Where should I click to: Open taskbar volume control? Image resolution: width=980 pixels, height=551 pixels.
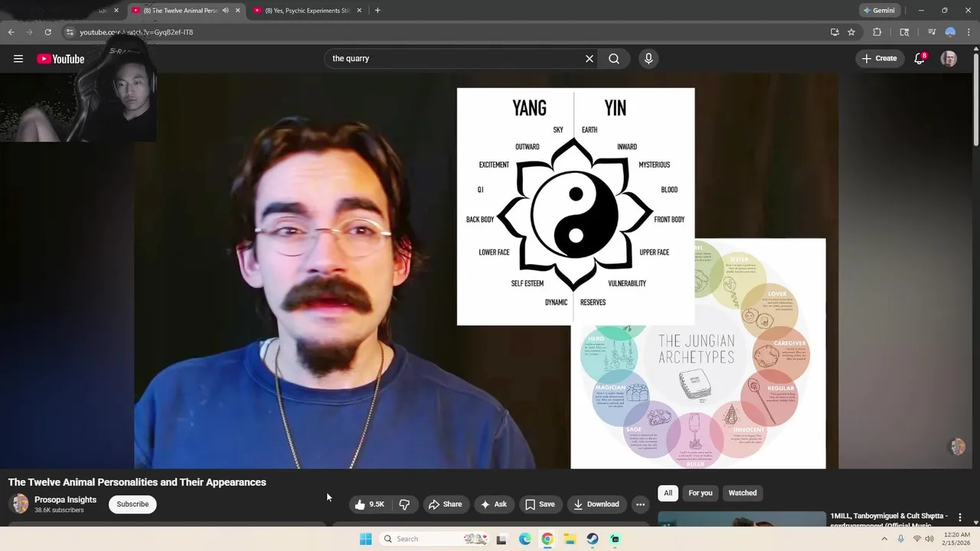(x=929, y=539)
